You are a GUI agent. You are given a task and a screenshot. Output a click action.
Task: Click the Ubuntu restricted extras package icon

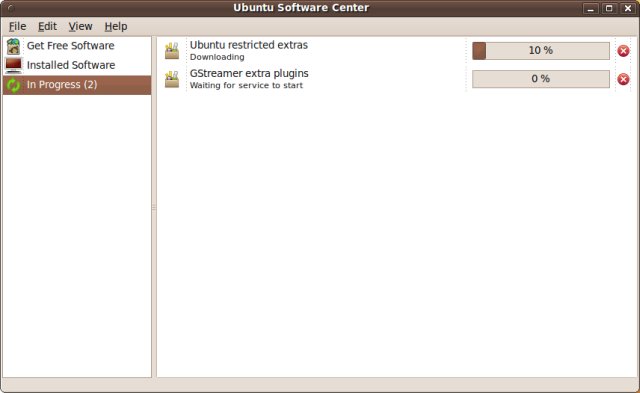click(172, 51)
